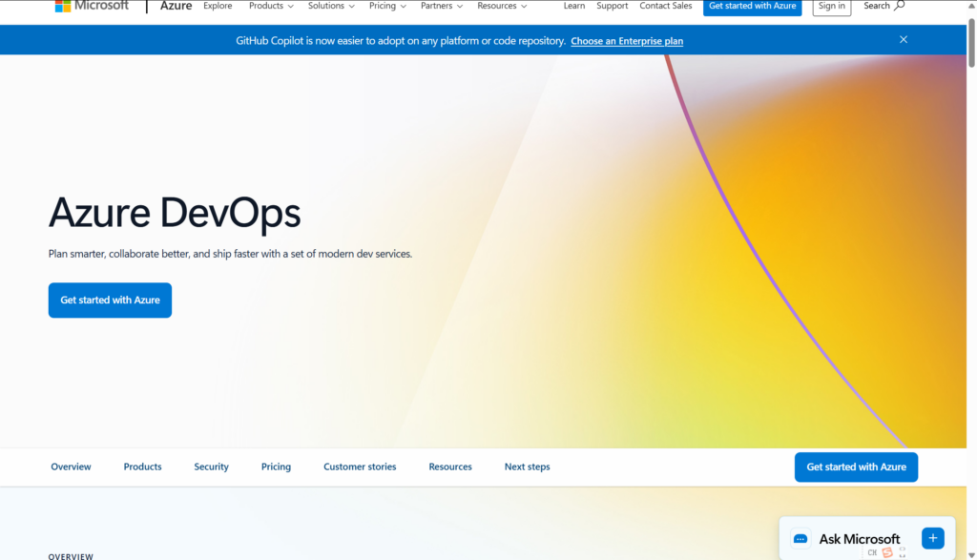
Task: Switch to the Next steps tab
Action: 527,467
